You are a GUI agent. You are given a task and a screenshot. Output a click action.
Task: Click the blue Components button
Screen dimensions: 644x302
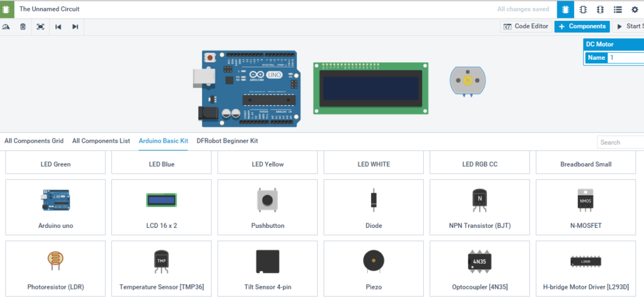tap(582, 26)
